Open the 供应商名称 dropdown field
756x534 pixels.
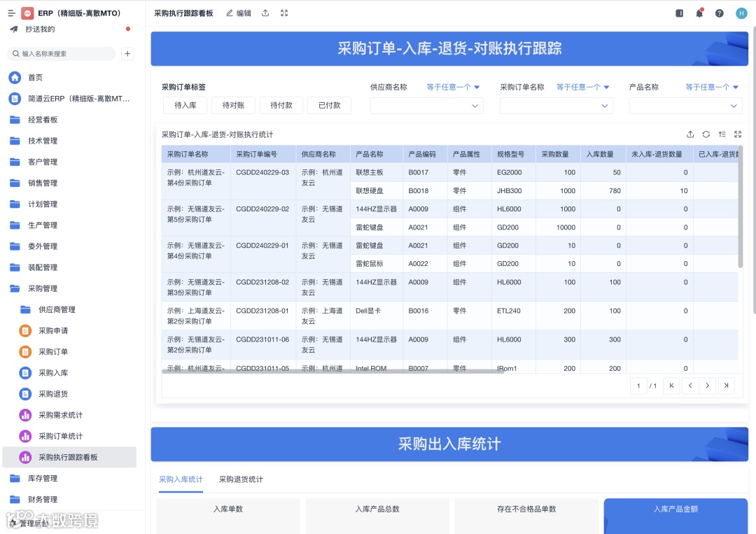427,106
